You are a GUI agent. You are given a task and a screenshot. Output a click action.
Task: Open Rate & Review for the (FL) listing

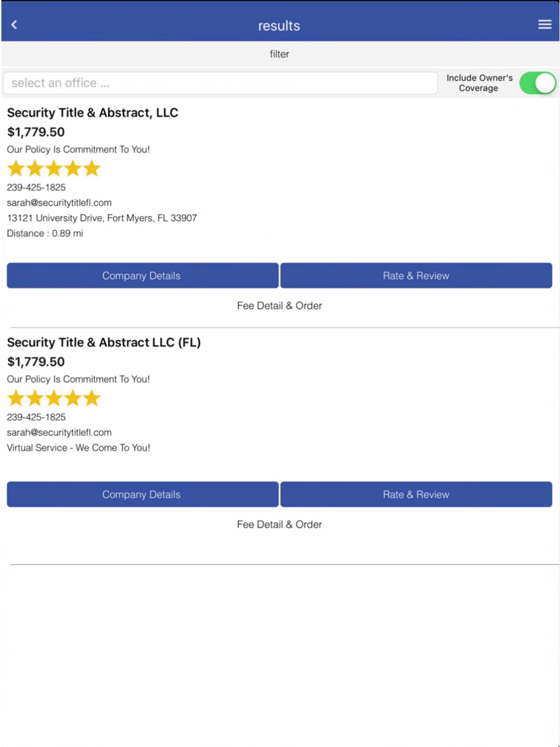pyautogui.click(x=416, y=494)
